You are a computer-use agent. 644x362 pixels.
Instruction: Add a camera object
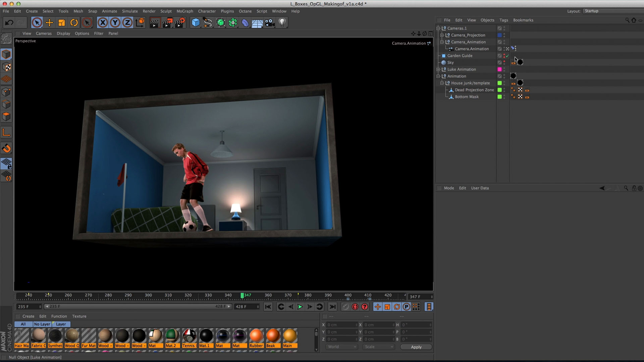tap(270, 23)
